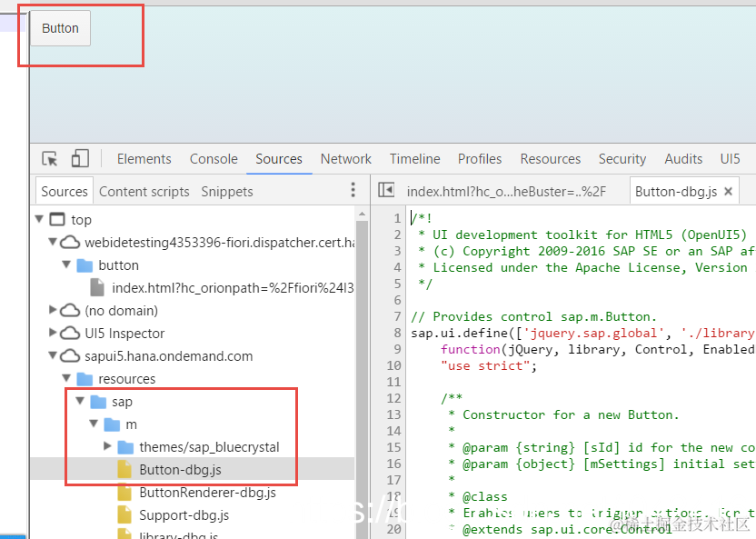
Task: Click the ButtonRenderer-dbg.js file icon
Action: 124,493
